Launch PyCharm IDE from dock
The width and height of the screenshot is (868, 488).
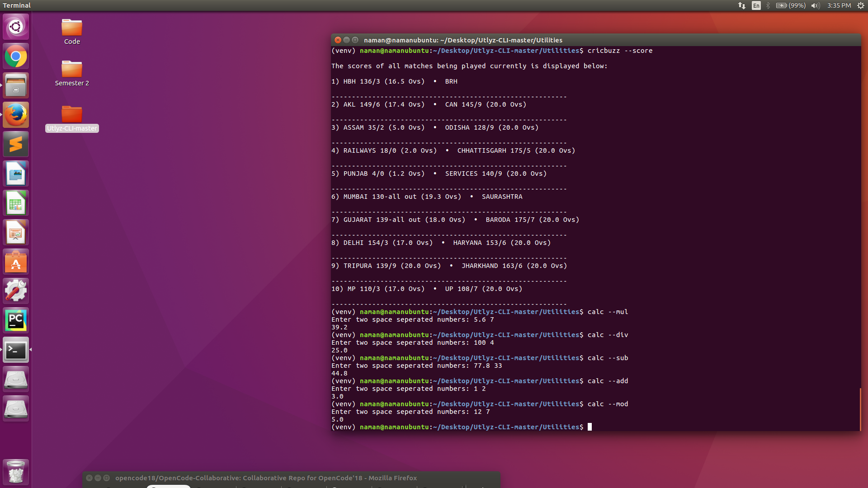(16, 320)
